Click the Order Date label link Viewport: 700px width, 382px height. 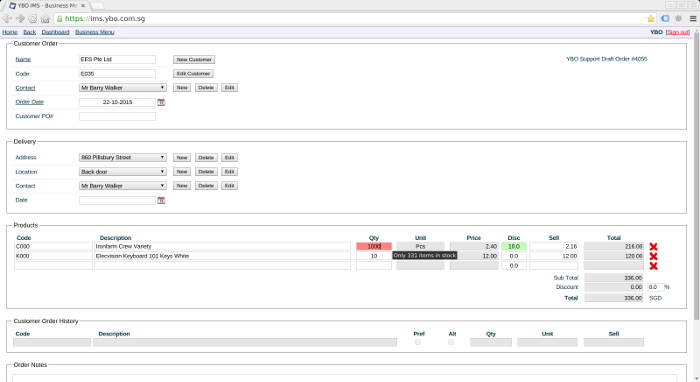click(29, 102)
